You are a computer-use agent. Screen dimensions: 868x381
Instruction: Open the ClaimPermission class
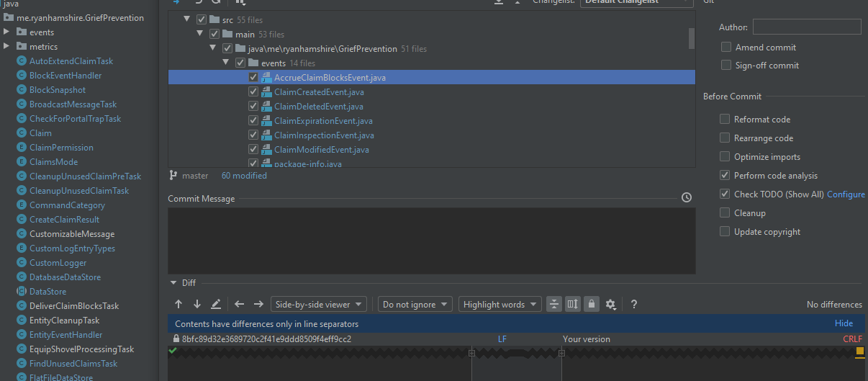(x=61, y=148)
